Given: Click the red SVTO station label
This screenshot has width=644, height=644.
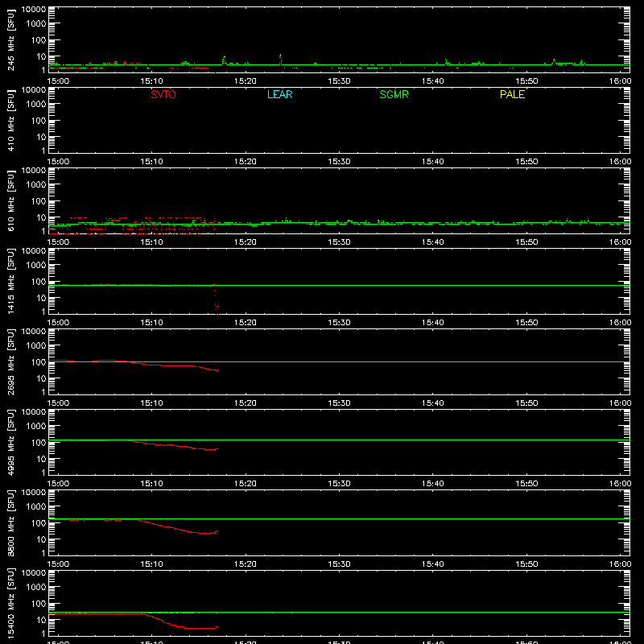Looking at the screenshot, I should (x=163, y=94).
